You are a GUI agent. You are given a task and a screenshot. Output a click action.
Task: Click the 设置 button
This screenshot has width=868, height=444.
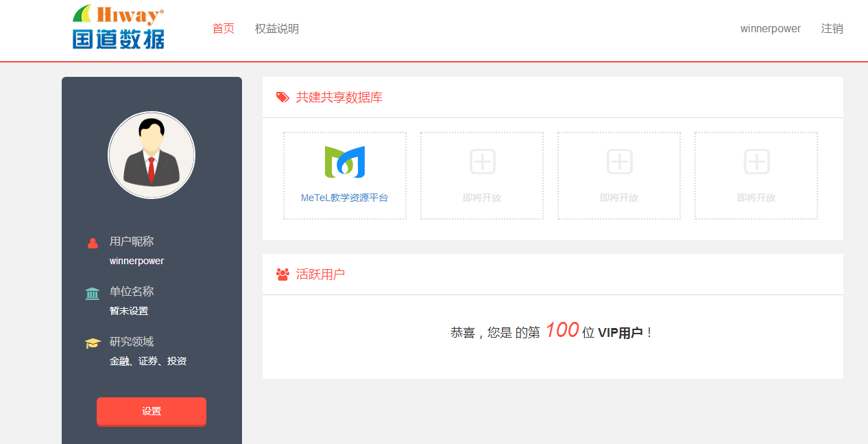click(152, 411)
